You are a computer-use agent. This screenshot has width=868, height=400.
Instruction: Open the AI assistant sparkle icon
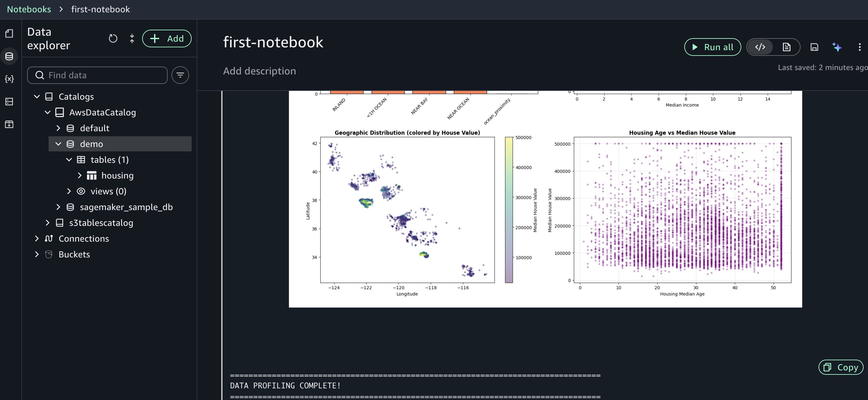837,47
